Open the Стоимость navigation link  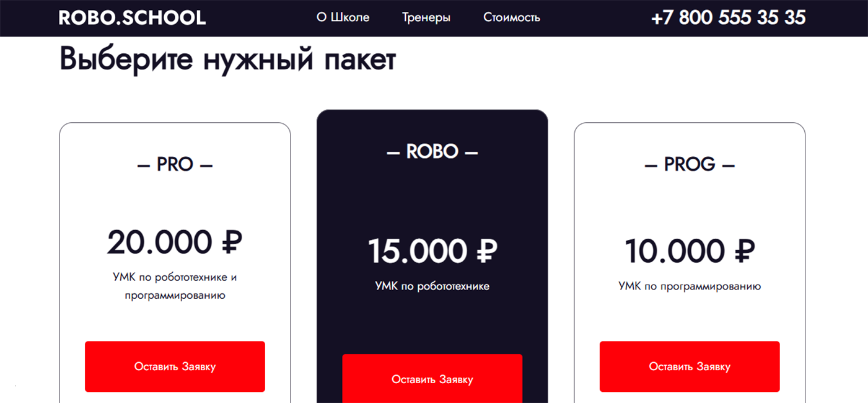pyautogui.click(x=512, y=18)
